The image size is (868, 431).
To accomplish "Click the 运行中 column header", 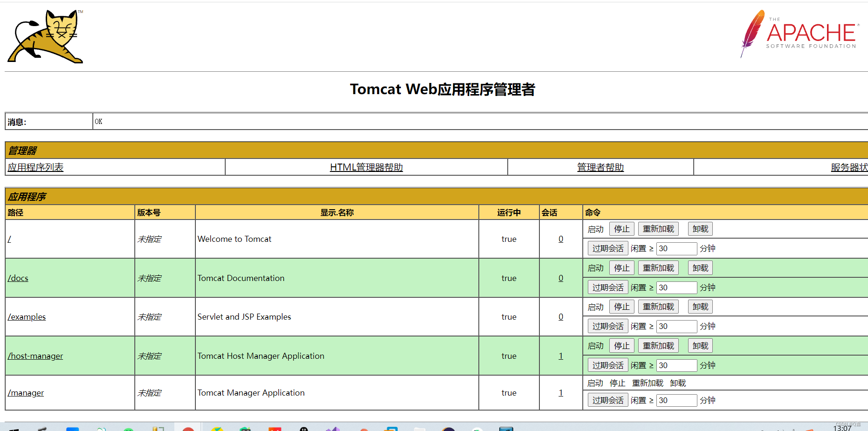I will coord(509,212).
